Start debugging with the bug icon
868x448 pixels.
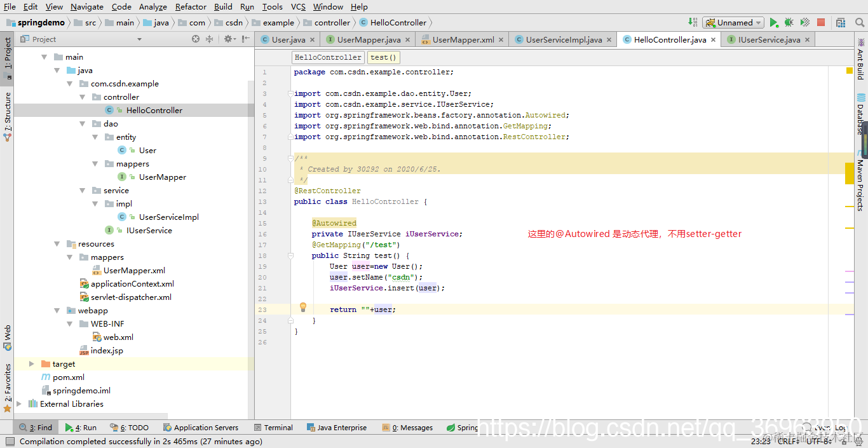point(789,22)
